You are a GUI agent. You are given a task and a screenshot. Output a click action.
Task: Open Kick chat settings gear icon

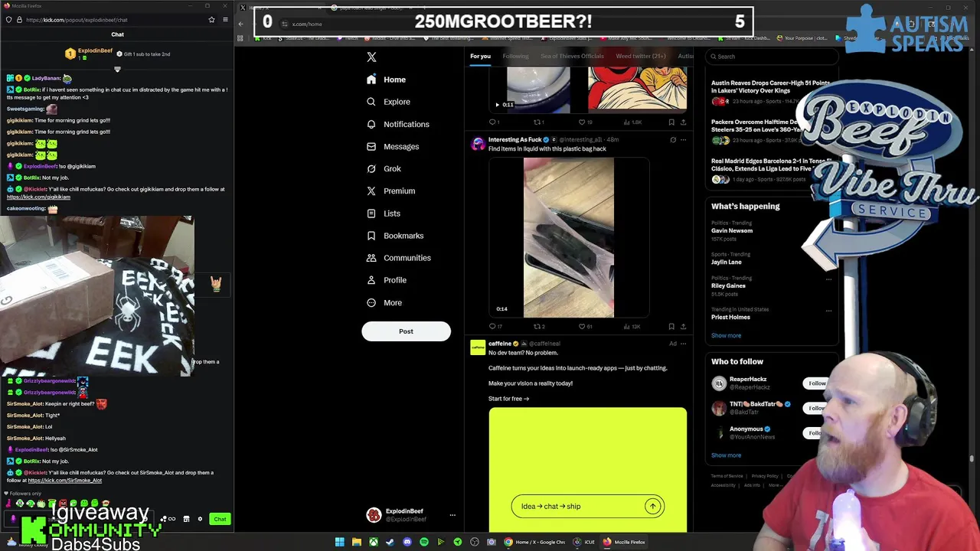coord(200,520)
